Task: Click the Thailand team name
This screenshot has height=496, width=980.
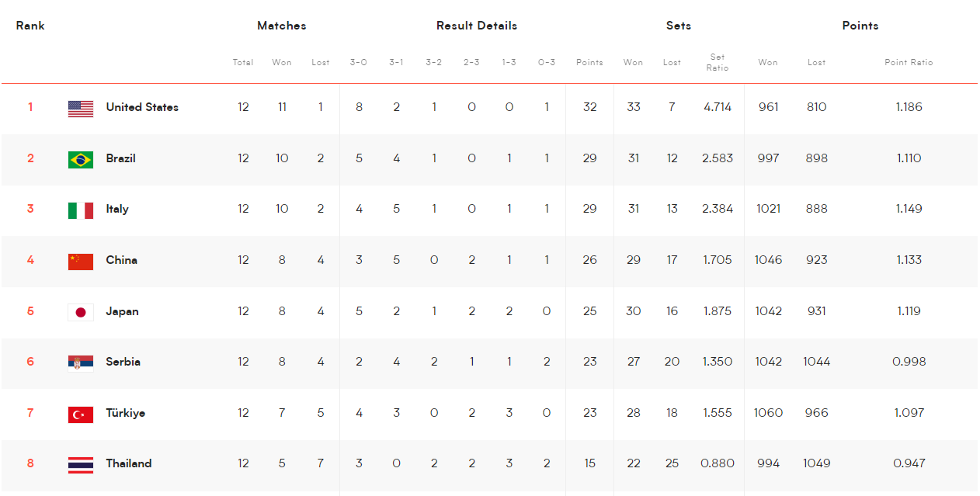Action: [x=129, y=463]
